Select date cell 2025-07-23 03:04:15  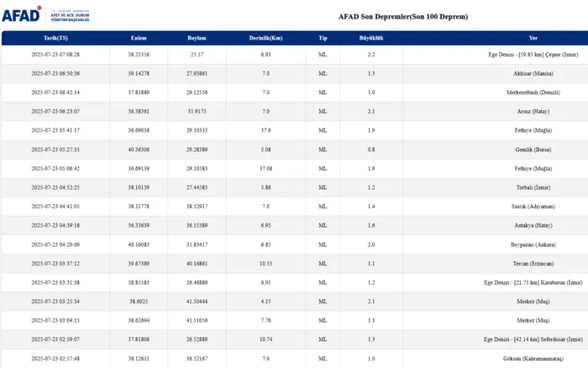coord(55,320)
